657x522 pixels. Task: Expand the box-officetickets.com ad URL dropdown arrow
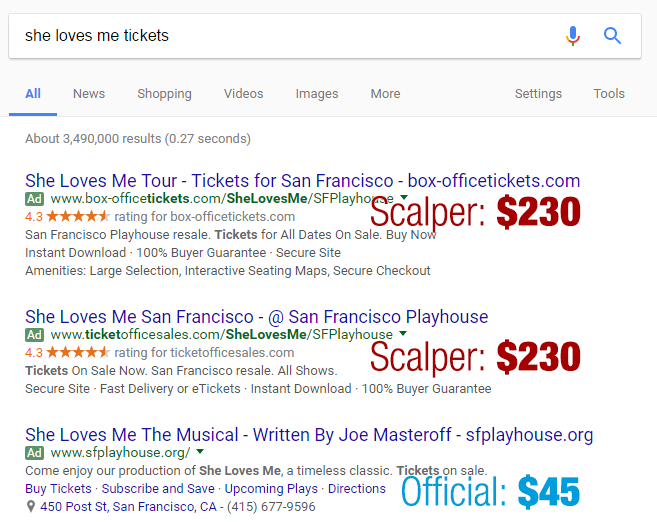(401, 198)
